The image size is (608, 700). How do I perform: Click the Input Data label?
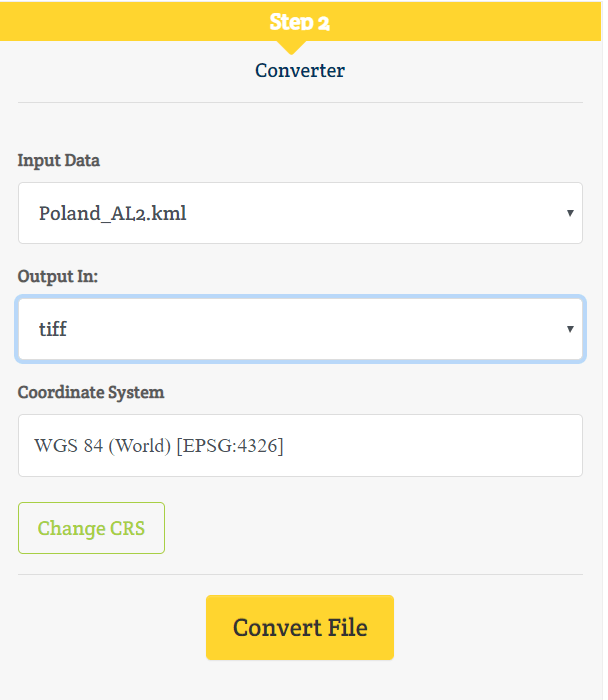[x=58, y=161]
